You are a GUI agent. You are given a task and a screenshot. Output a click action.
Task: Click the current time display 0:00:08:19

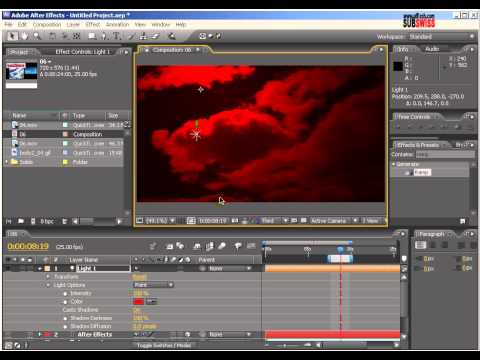[x=28, y=246]
